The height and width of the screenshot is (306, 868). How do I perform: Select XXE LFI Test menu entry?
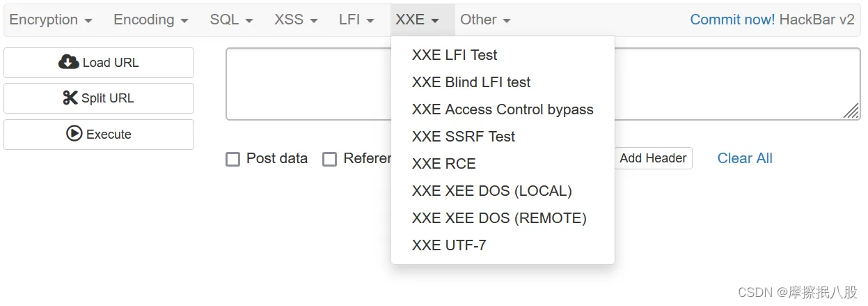click(x=455, y=55)
